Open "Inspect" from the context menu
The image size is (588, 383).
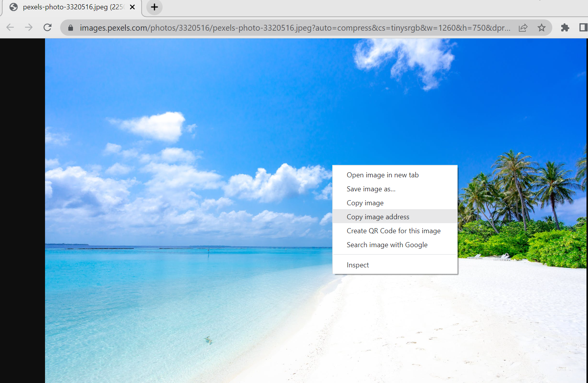[x=358, y=265]
